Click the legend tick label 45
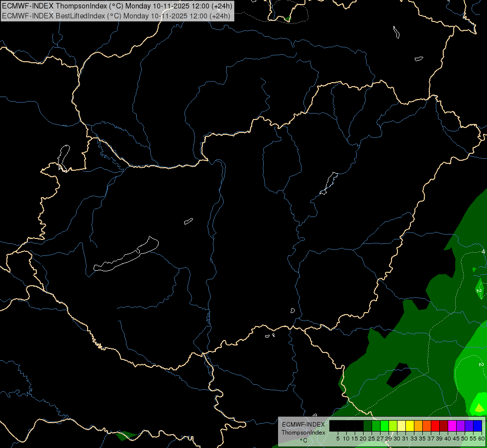The width and height of the screenshot is (487, 448). click(x=456, y=439)
